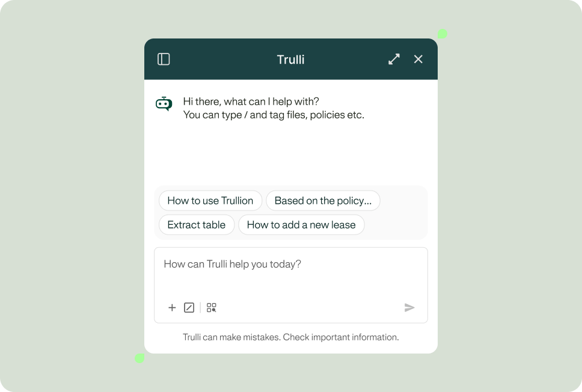
Task: Toggle the sidebar panel icon
Action: coord(164,59)
